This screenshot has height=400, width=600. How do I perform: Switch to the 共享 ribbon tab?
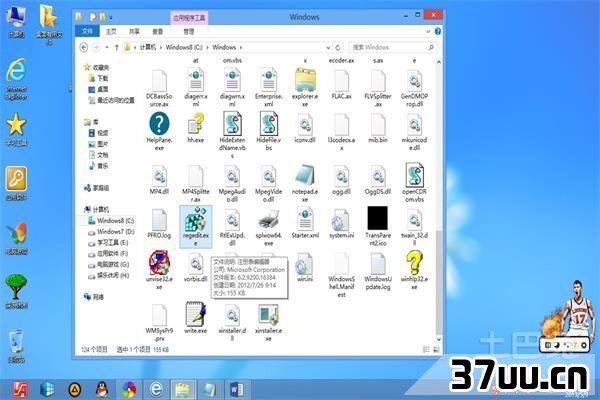(134, 31)
